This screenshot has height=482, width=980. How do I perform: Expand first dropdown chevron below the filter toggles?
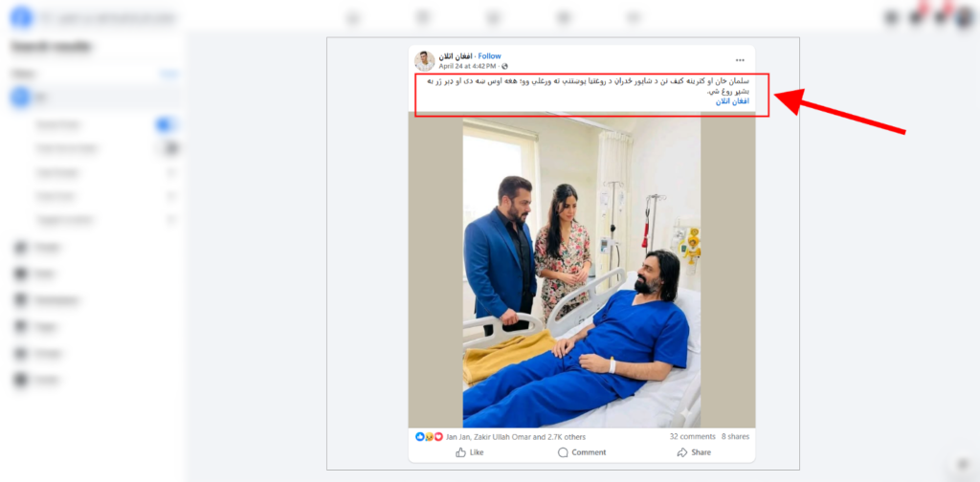pyautogui.click(x=171, y=172)
